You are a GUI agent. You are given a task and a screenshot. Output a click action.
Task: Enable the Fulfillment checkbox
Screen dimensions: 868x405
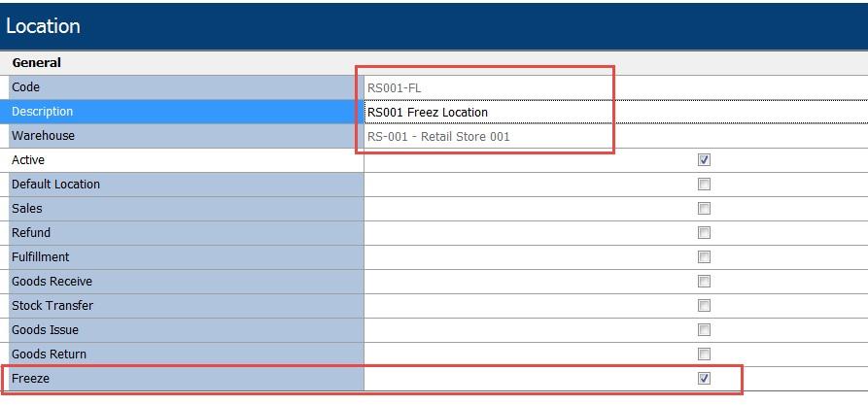[x=704, y=257]
